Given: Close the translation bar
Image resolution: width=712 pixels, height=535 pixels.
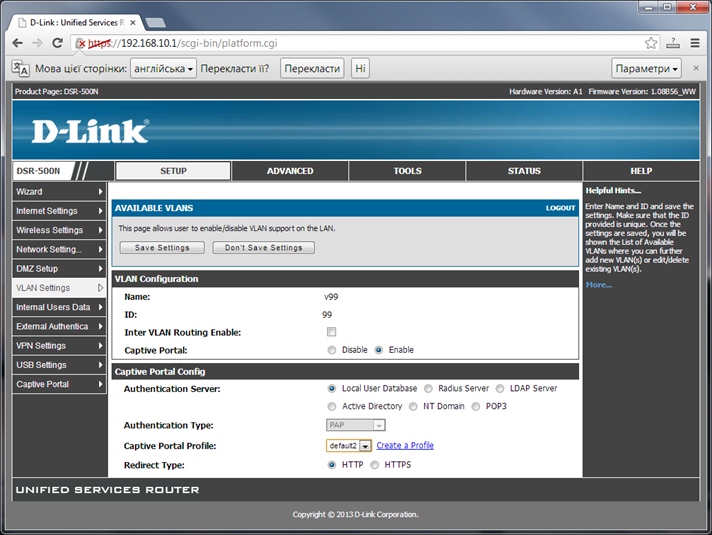Looking at the screenshot, I should tap(696, 68).
